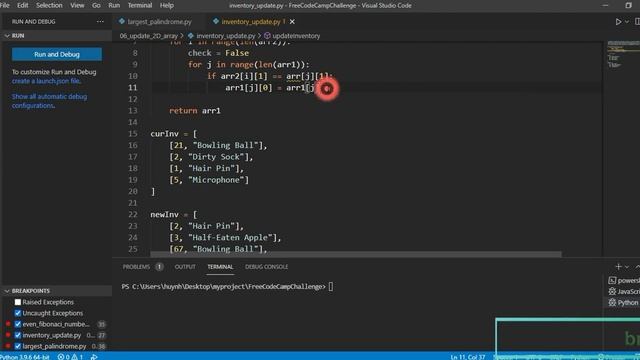
Task: Click the Problems count badge 1
Action: click(159, 267)
